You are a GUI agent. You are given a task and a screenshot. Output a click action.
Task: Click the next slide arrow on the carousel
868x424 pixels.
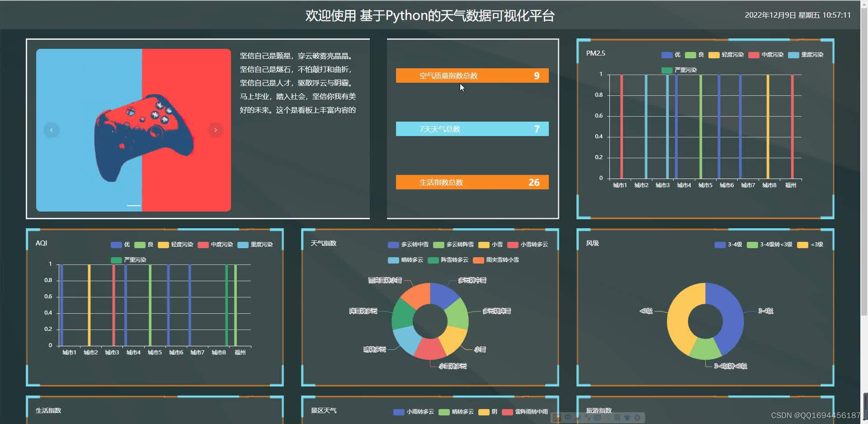click(215, 130)
